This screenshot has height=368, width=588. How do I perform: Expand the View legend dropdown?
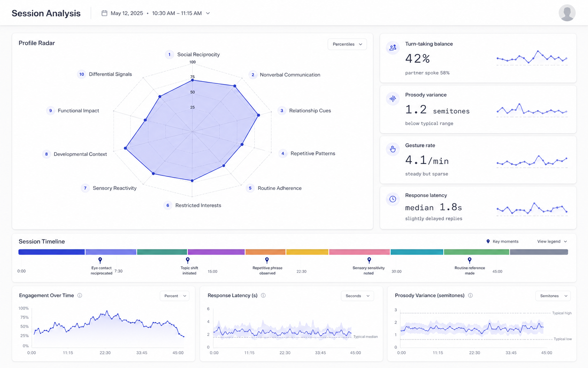[x=552, y=241]
